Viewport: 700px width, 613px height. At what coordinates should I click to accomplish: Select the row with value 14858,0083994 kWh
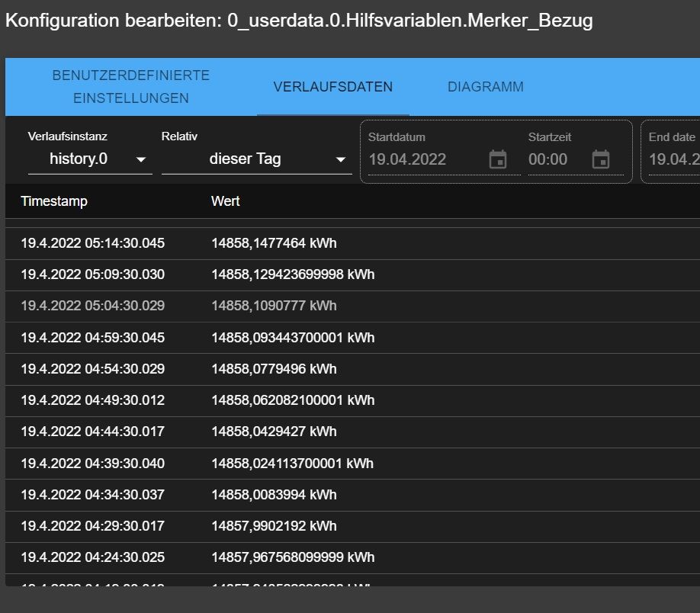click(x=274, y=495)
